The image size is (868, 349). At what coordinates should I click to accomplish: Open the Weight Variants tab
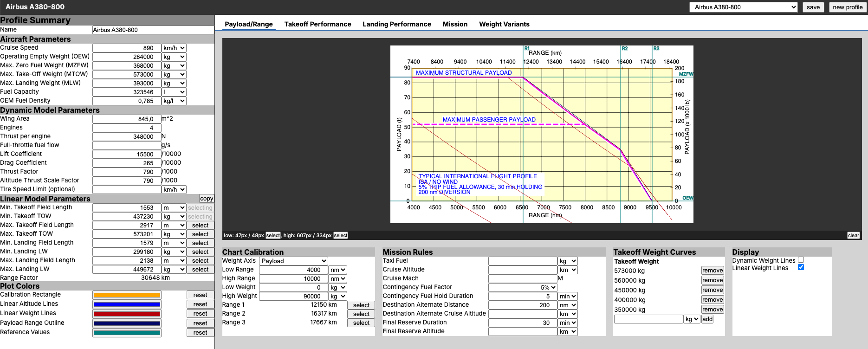(x=504, y=24)
